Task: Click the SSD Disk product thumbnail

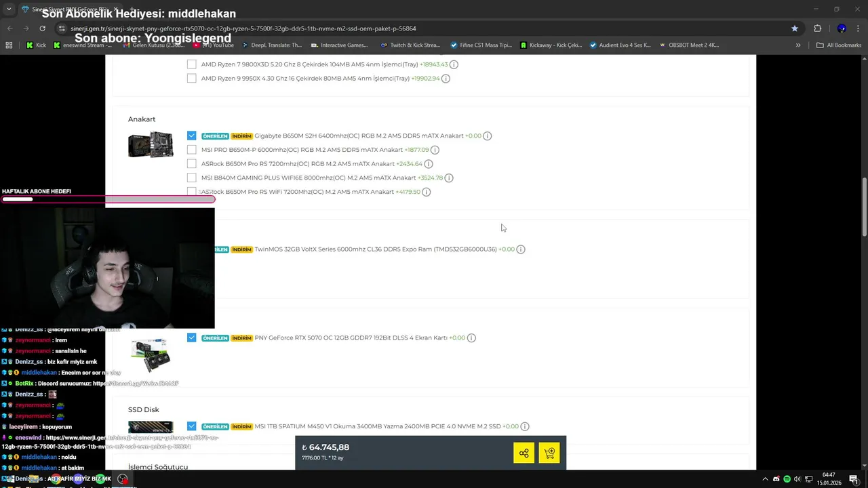Action: point(151,427)
